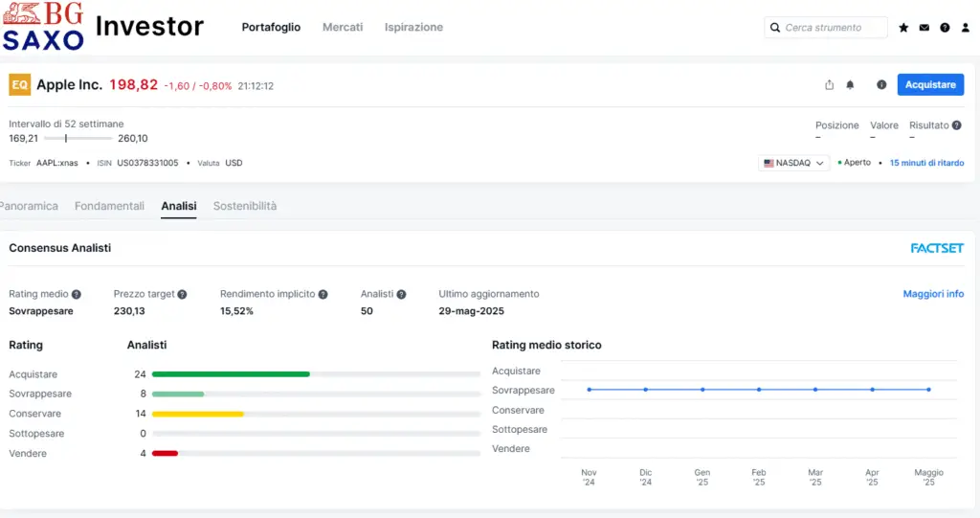Screen dimensions: 980x518
Task: Click the price change -1,60 / -0,80%
Action: pyautogui.click(x=197, y=86)
